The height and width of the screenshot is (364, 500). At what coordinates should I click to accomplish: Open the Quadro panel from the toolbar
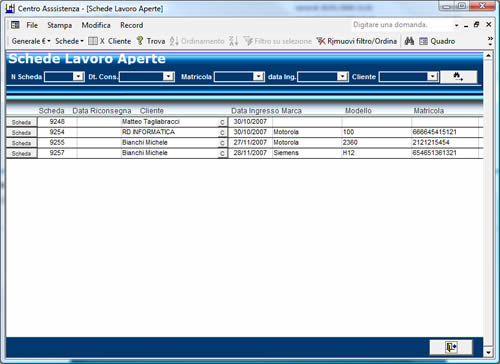coord(437,41)
